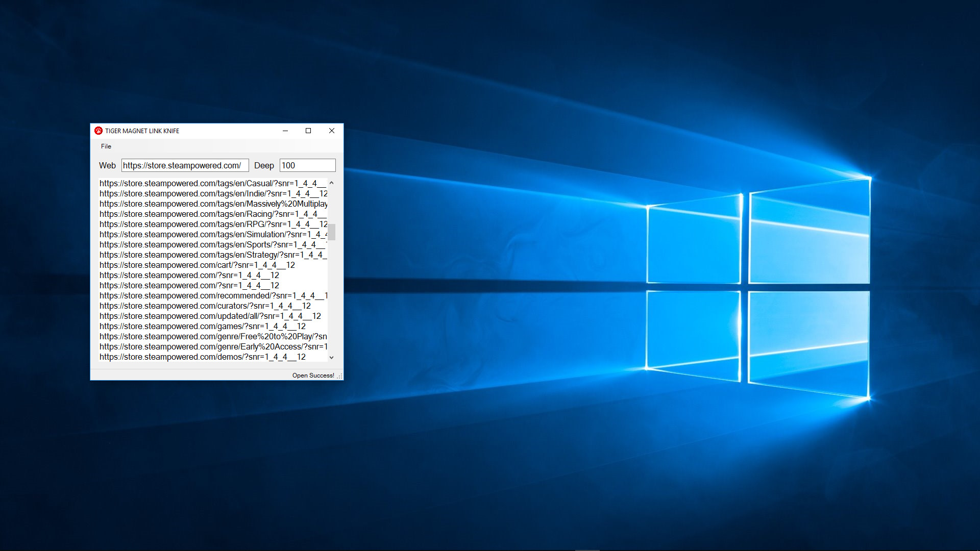Open the File menu
The image size is (980, 551).
pyautogui.click(x=106, y=146)
